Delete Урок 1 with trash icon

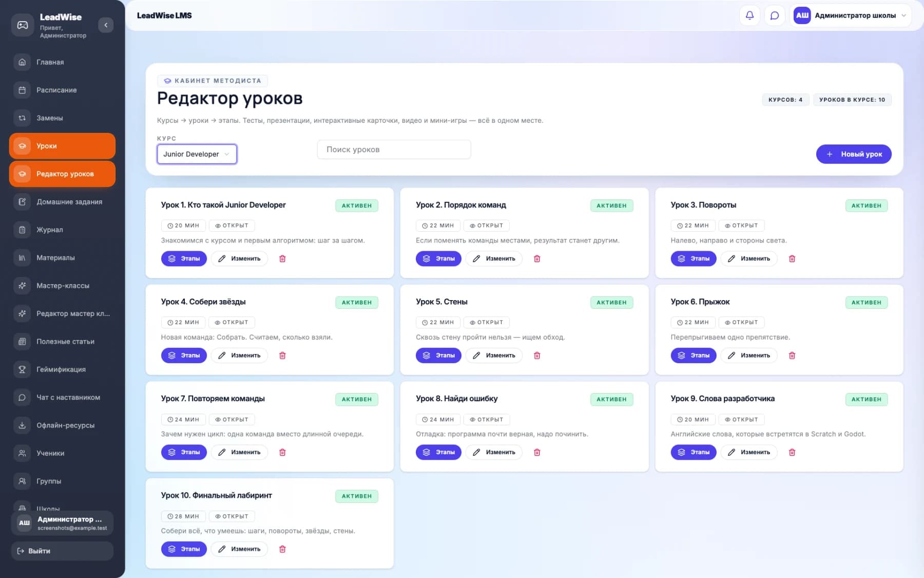282,258
